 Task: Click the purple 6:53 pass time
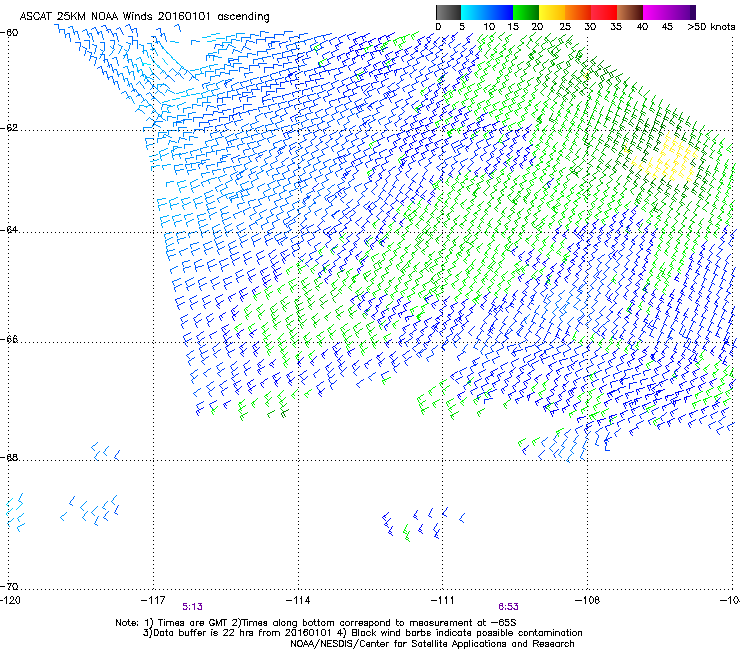click(x=508, y=607)
